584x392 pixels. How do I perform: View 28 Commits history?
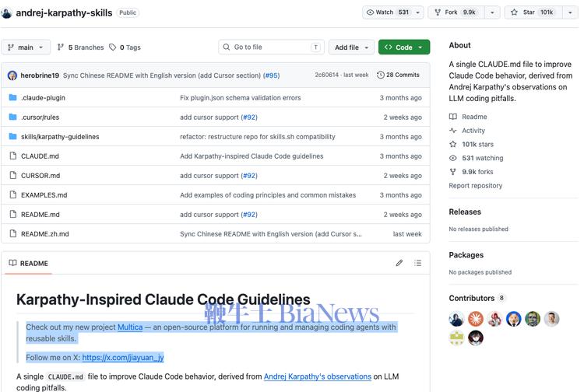(x=398, y=75)
